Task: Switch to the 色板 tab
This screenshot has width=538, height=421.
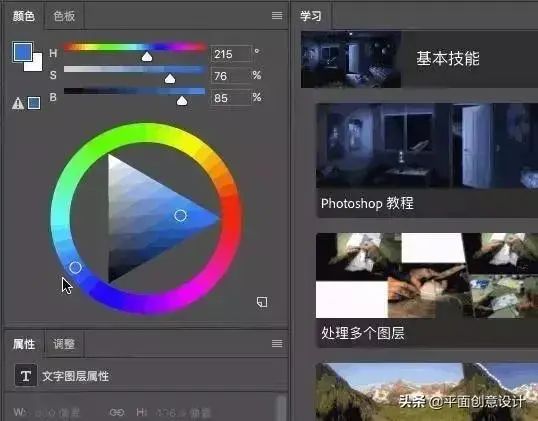Action: (64, 16)
